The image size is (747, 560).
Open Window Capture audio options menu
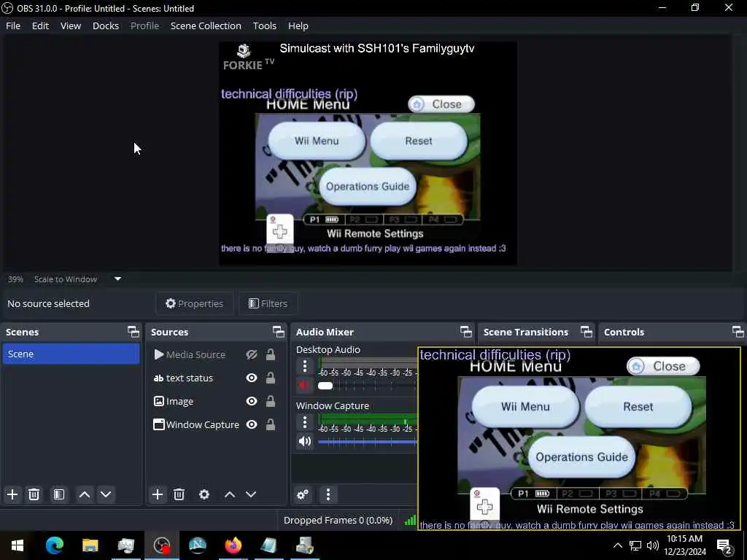click(x=305, y=422)
